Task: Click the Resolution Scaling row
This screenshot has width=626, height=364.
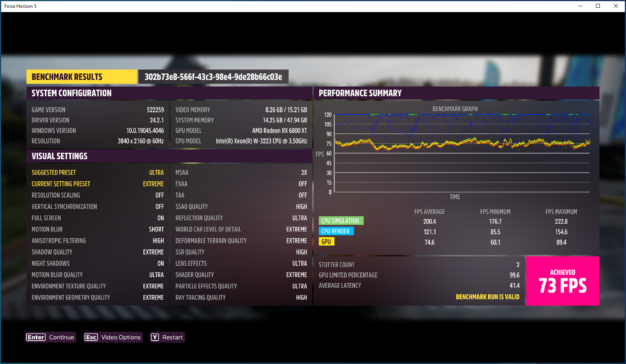Action: [x=98, y=195]
